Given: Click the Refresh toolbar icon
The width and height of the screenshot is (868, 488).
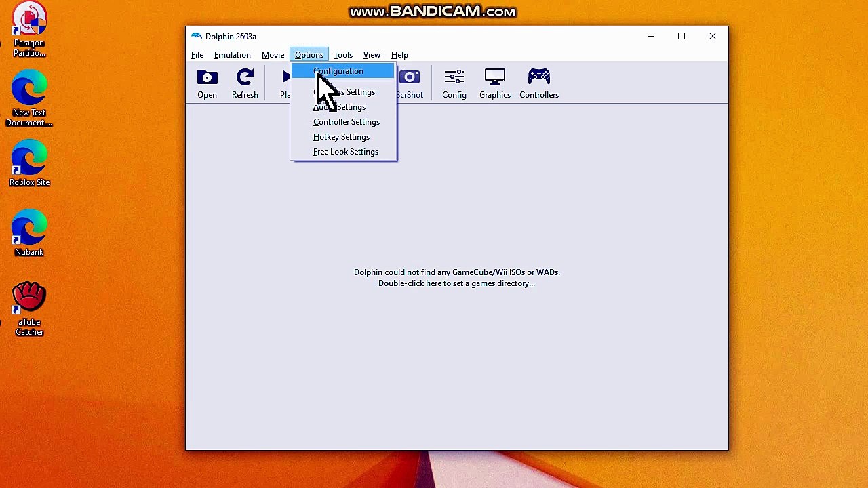Looking at the screenshot, I should pos(245,83).
